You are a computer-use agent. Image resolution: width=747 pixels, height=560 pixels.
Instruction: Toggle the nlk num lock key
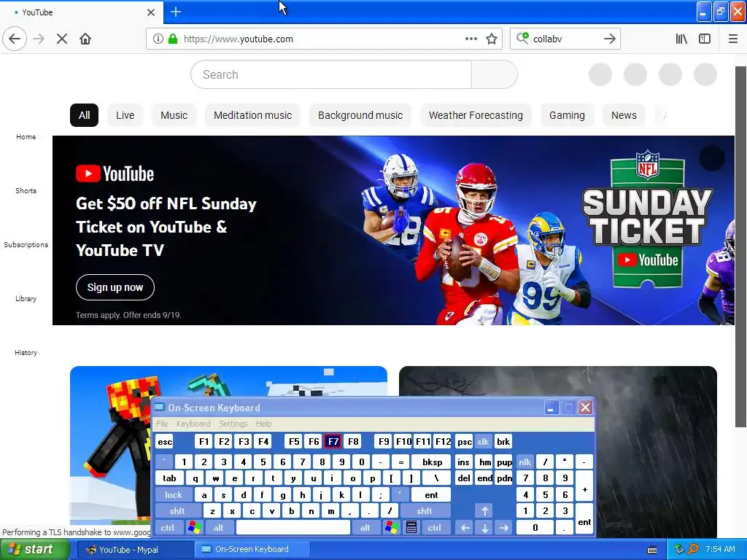pyautogui.click(x=525, y=462)
